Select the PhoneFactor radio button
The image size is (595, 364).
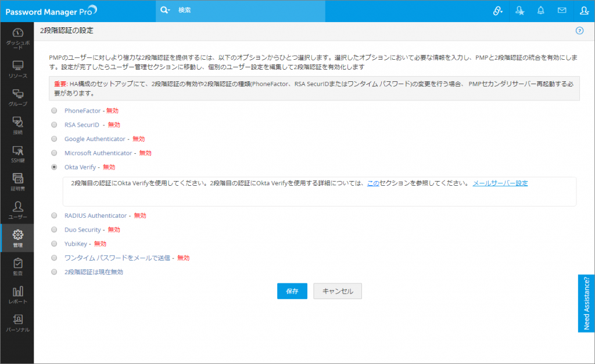coord(54,111)
